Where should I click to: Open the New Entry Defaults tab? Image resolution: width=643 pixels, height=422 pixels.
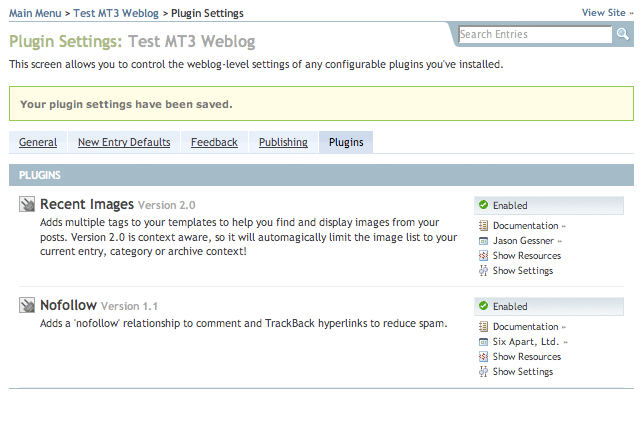(124, 142)
